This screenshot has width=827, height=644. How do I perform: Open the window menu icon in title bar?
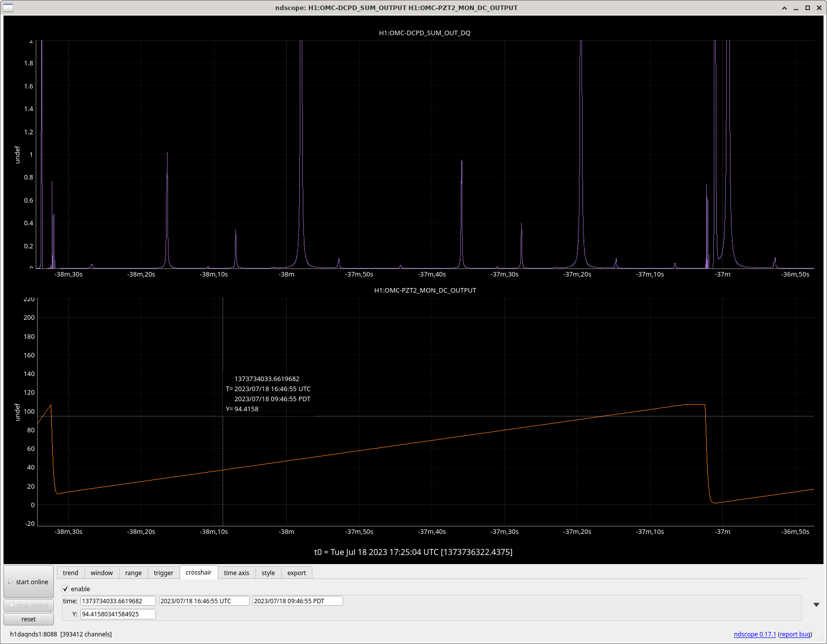[x=8, y=8]
